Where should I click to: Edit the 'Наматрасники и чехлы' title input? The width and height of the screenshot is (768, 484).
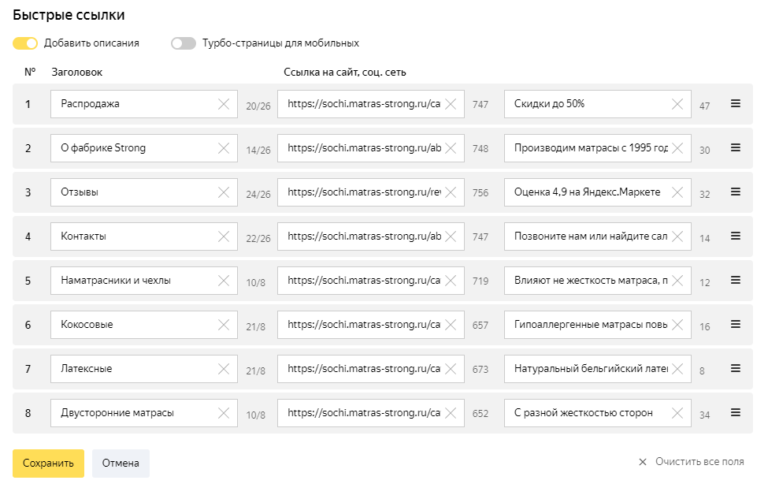point(144,280)
